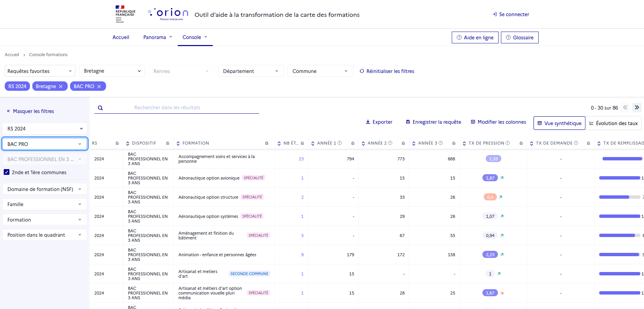
Task: Open the Panorama menu
Action: click(157, 37)
